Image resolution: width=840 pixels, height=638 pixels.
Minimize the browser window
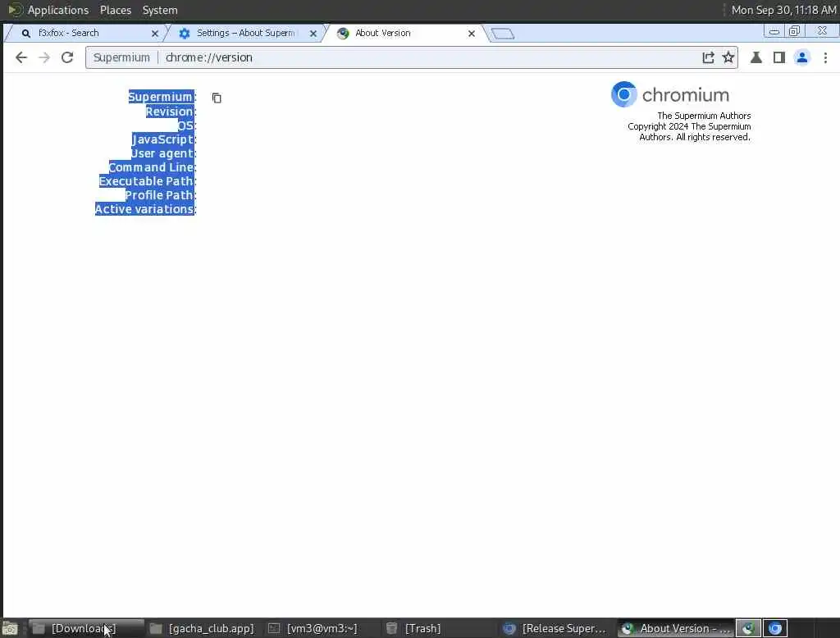(x=774, y=32)
